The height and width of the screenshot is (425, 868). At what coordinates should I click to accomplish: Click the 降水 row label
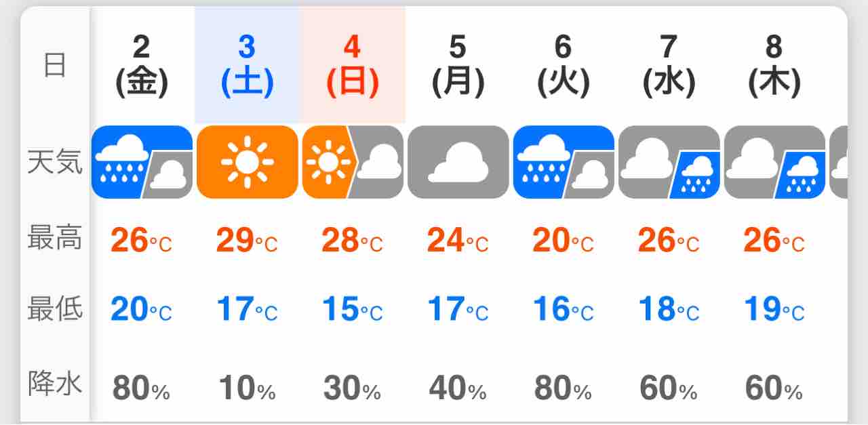pyautogui.click(x=54, y=384)
